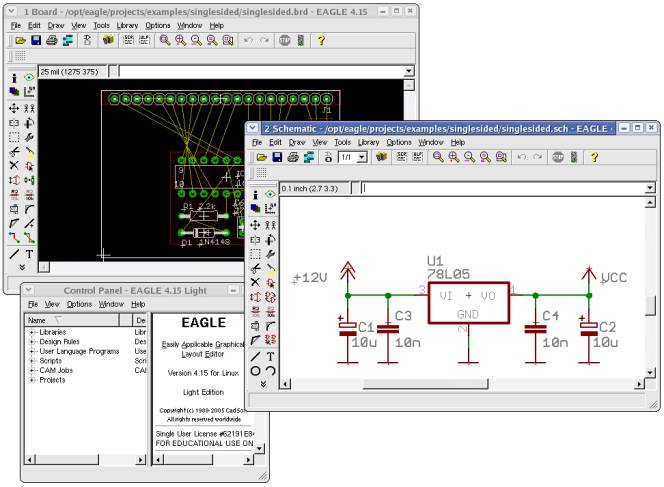Select Scripts row in Control Panel tree
The image size is (664, 487).
(x=50, y=361)
